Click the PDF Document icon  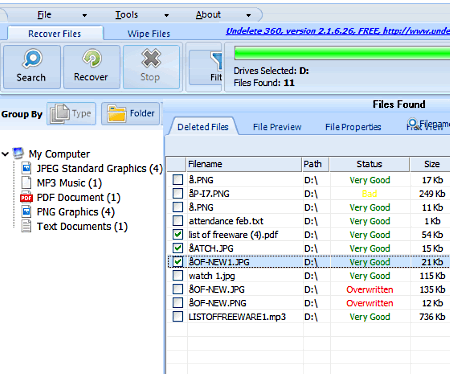[26, 197]
